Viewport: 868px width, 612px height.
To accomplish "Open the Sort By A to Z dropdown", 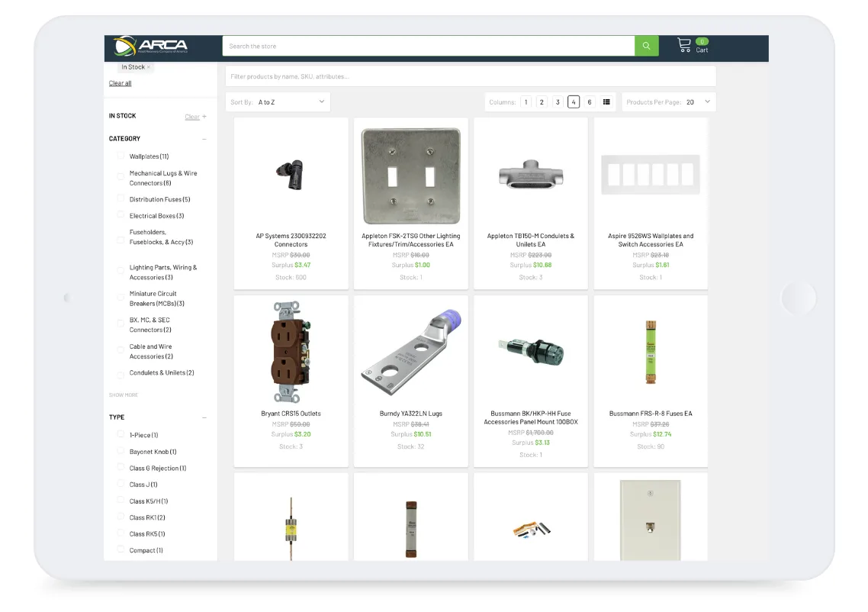I will coord(278,102).
